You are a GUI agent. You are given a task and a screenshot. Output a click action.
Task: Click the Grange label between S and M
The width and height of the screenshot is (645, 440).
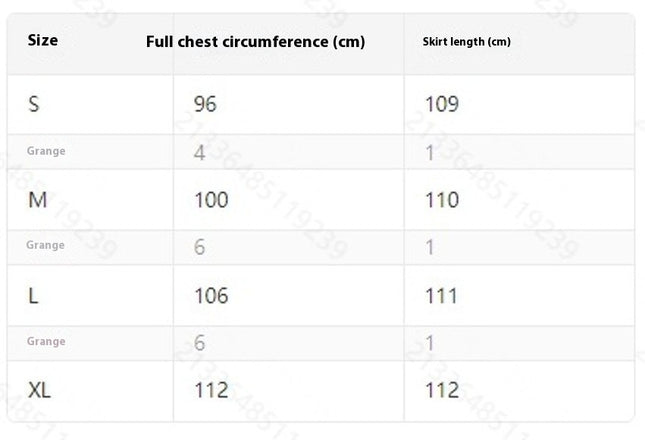(46, 151)
